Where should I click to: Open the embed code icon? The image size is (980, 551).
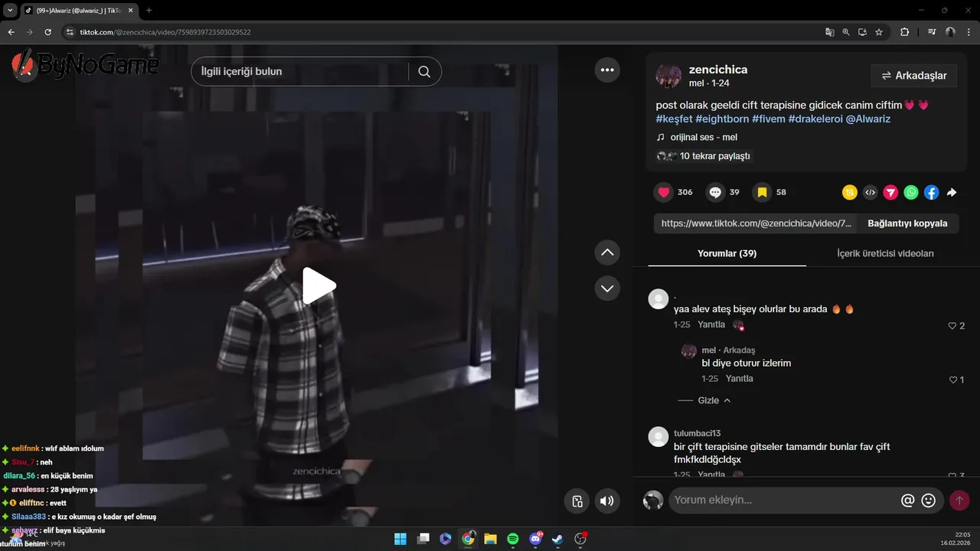click(870, 193)
